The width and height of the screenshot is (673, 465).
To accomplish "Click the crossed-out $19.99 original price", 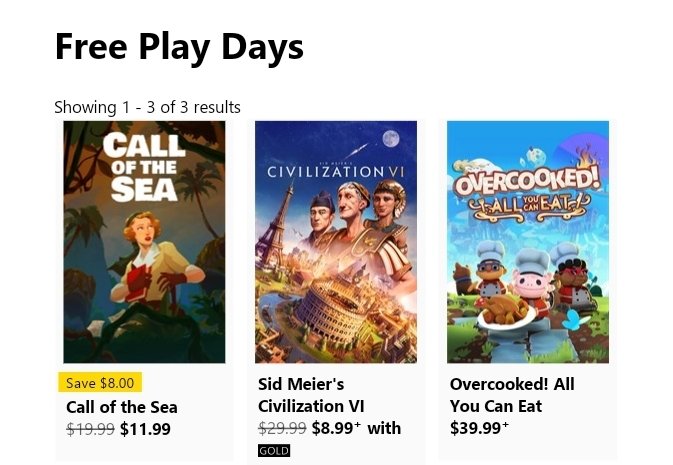I will click(91, 429).
